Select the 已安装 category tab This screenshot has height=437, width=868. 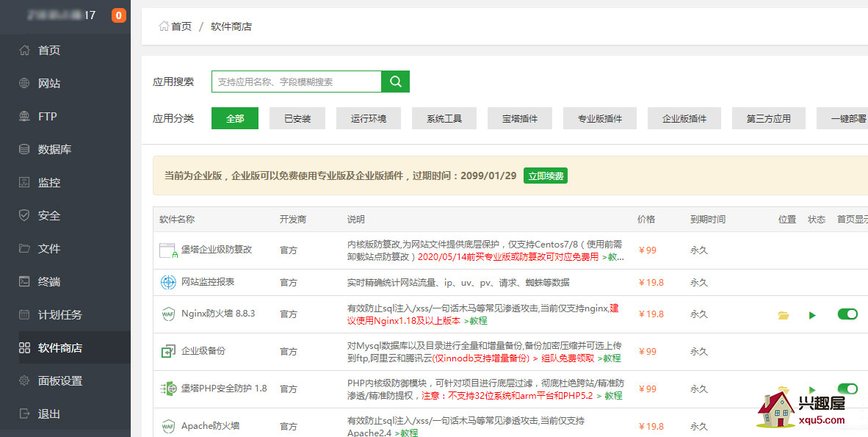point(297,118)
